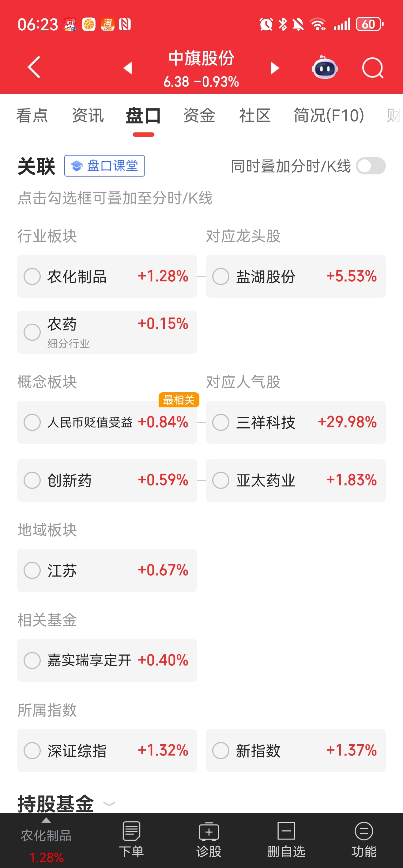Select the 盐湖股份 radio circle
Screen dimensions: 403x868
coord(221,276)
